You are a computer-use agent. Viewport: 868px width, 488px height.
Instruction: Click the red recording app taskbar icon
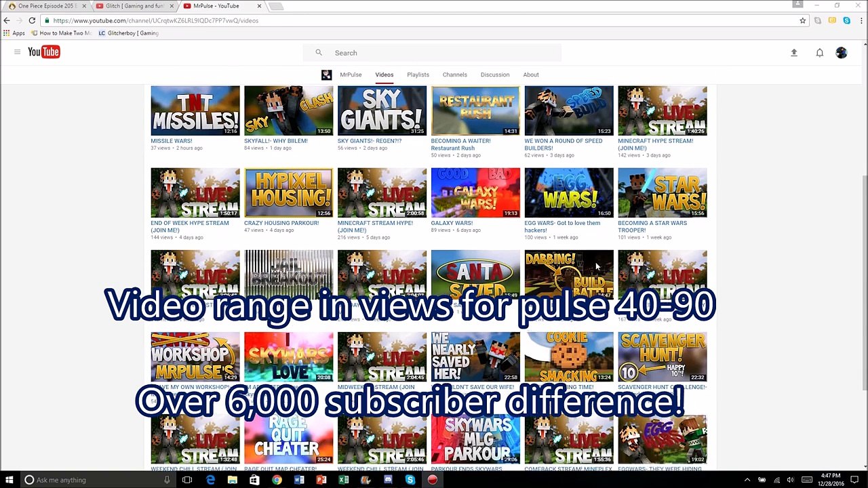[432, 480]
